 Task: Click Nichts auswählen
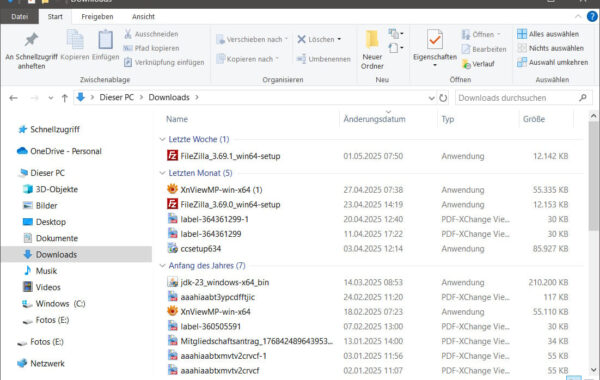point(551,48)
